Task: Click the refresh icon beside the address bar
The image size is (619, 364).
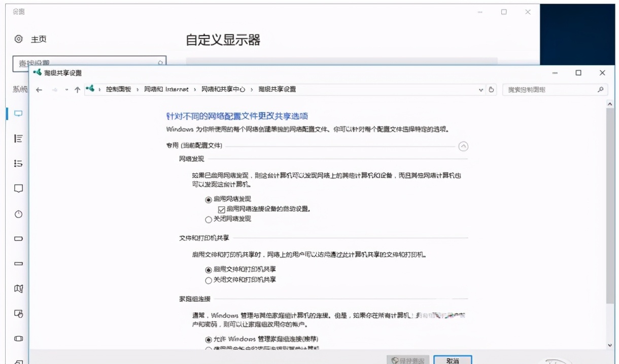Action: click(x=491, y=90)
